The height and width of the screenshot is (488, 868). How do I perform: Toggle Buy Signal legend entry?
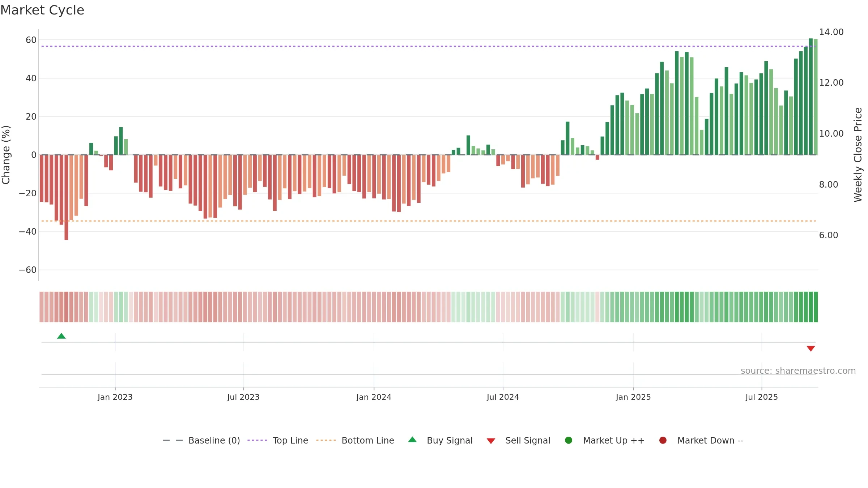click(x=440, y=440)
